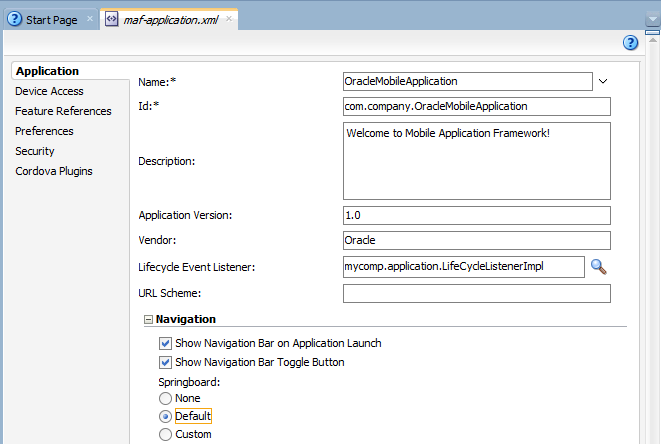The image size is (661, 444).
Task: Close the maf-application.xml tab
Action: (229, 19)
